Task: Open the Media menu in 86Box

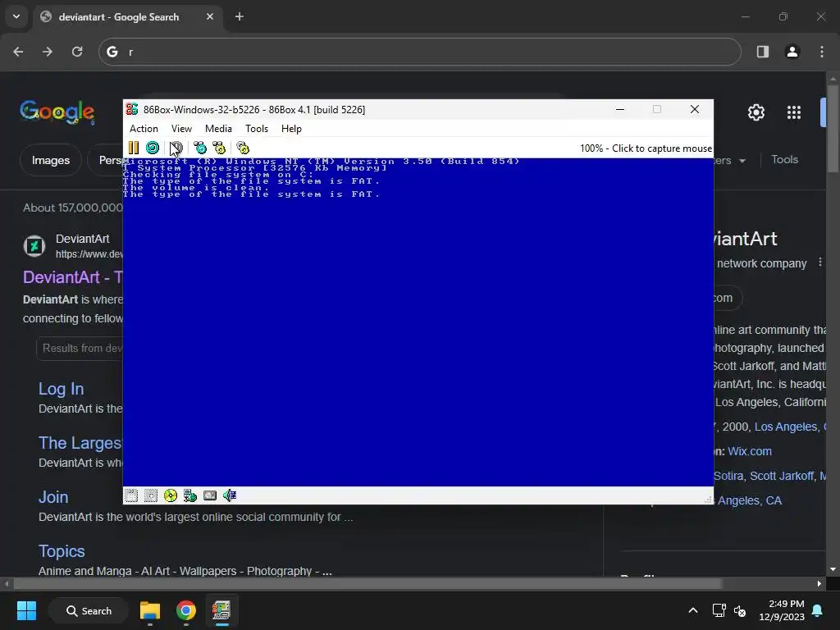Action: coord(218,129)
